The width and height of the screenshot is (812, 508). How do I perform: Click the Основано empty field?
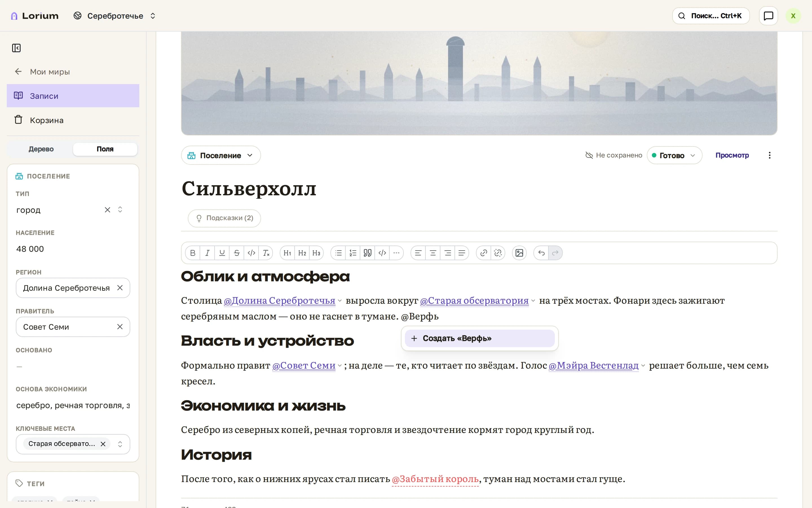(x=73, y=367)
